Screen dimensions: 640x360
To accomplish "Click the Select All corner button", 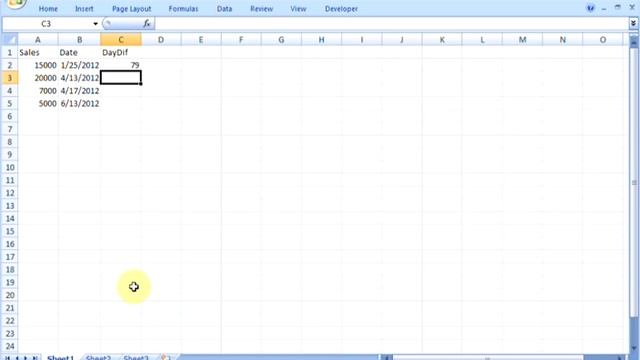I will (x=9, y=40).
